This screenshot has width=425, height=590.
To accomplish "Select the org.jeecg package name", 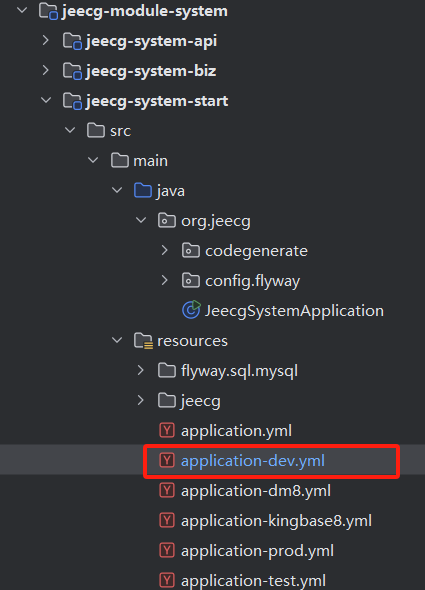I will tap(216, 221).
